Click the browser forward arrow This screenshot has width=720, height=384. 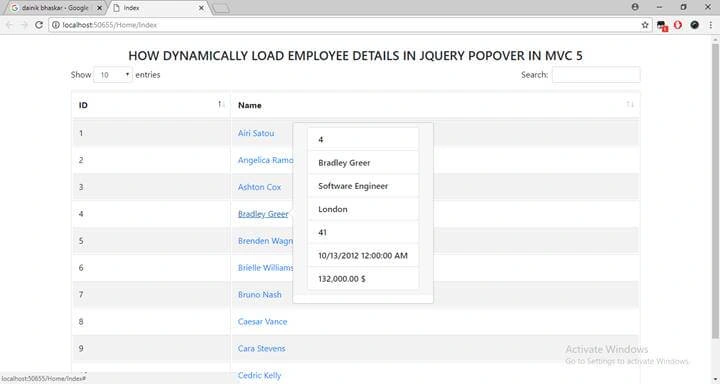(24, 25)
